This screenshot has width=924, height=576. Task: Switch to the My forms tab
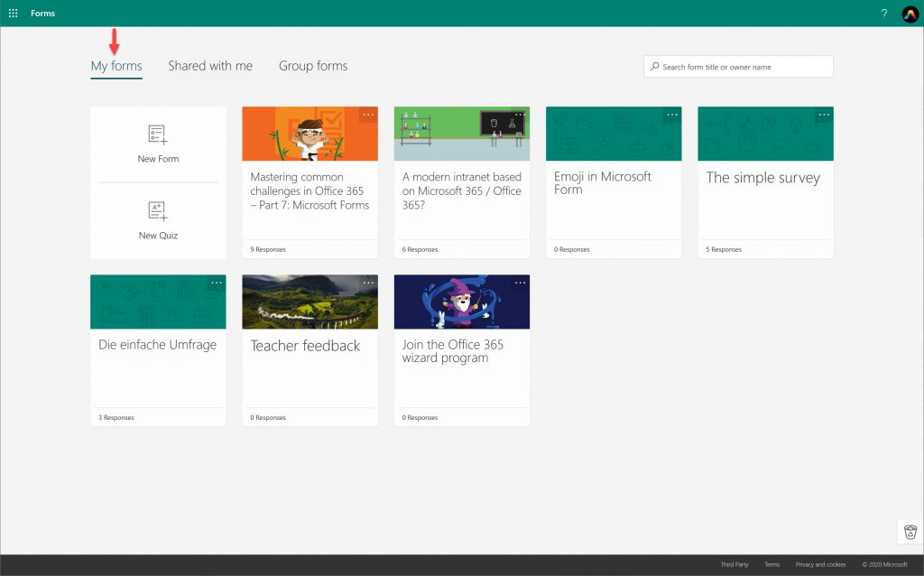[x=116, y=66]
